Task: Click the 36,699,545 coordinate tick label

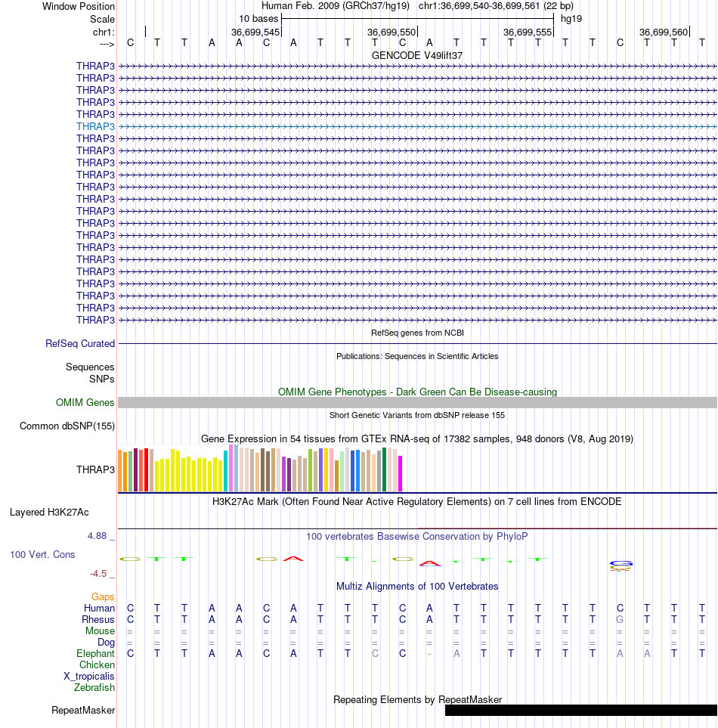Action: (255, 32)
